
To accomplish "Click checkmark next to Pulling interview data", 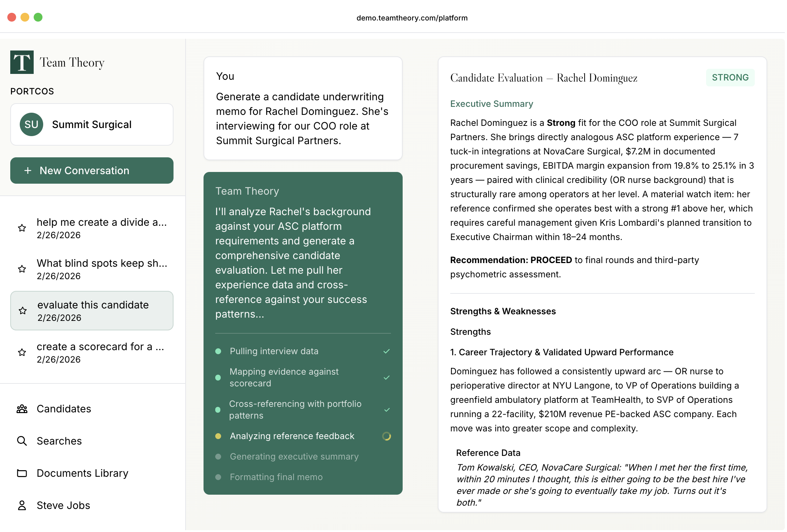I will (x=387, y=352).
